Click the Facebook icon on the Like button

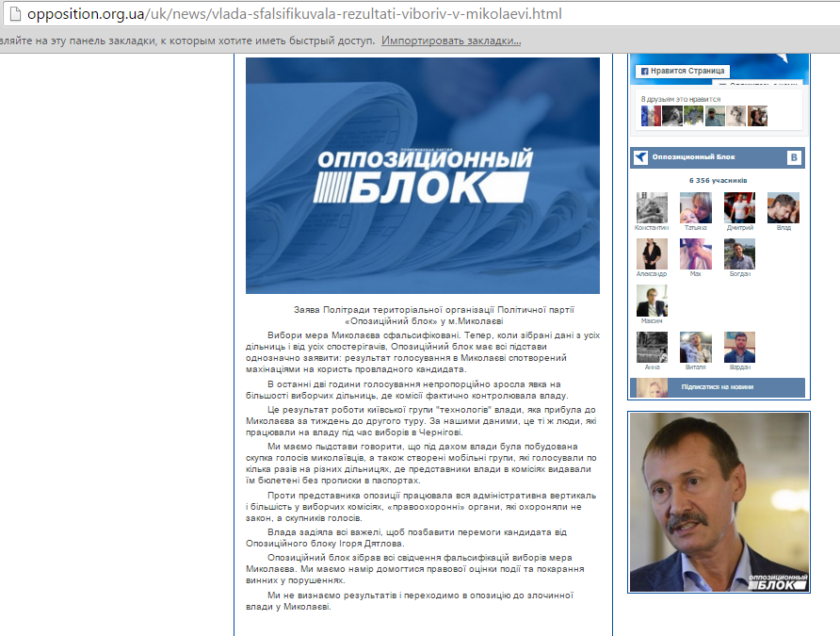[647, 71]
